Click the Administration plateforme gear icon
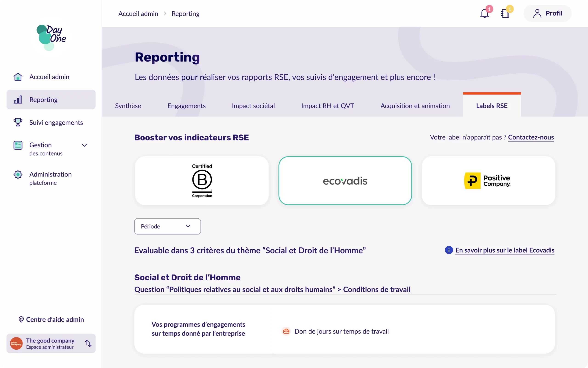588x368 pixels. tap(18, 174)
